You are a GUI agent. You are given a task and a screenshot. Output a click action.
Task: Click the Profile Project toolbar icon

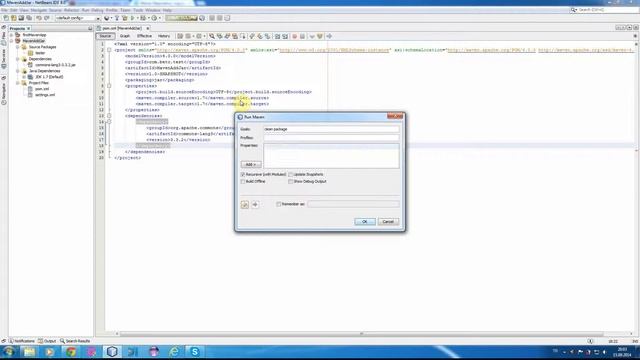[154, 18]
